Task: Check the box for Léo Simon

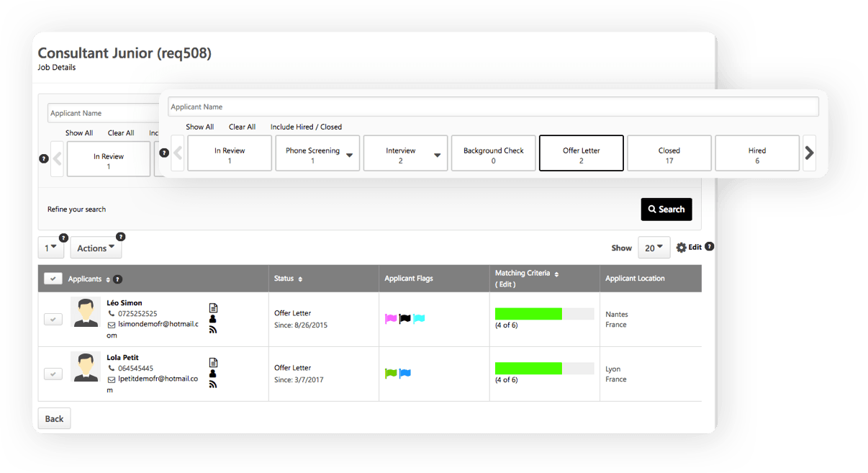Action: pyautogui.click(x=53, y=319)
